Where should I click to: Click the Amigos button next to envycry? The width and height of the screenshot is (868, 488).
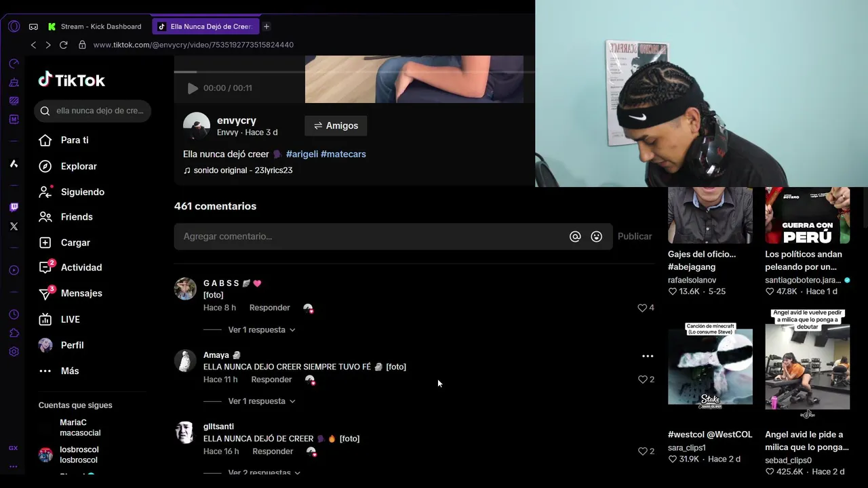tap(336, 126)
